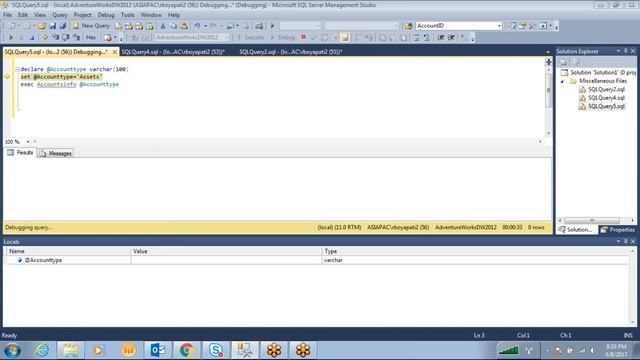Open the active documents tab list dropdown

point(548,52)
